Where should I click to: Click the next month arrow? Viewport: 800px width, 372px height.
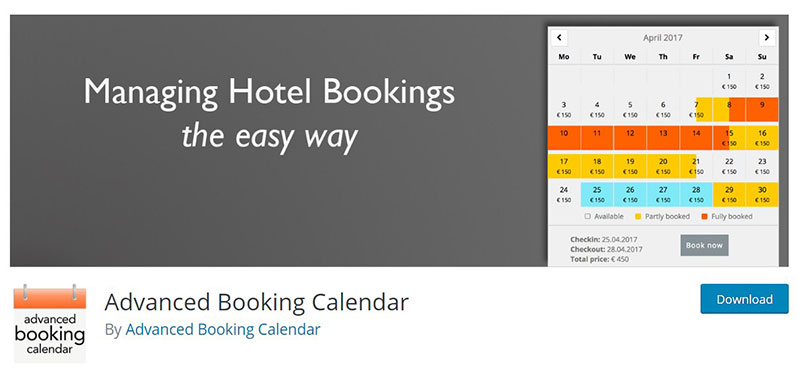[767, 38]
